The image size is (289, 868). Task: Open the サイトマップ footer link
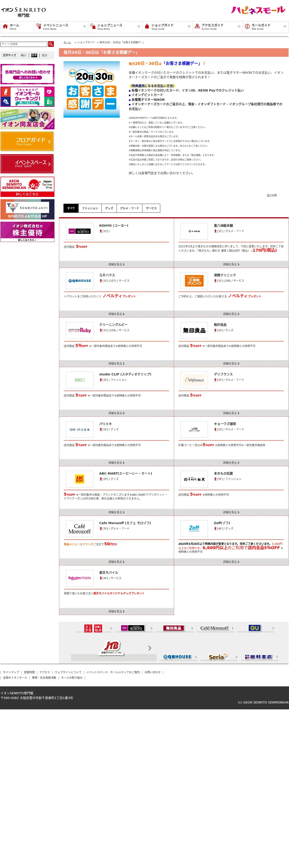(x=11, y=672)
